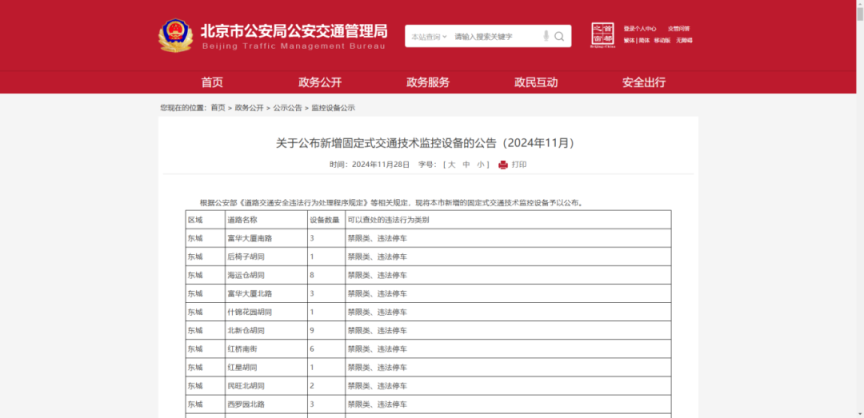This screenshot has width=864, height=418.
Task: Click the red printer icon
Action: point(503,164)
